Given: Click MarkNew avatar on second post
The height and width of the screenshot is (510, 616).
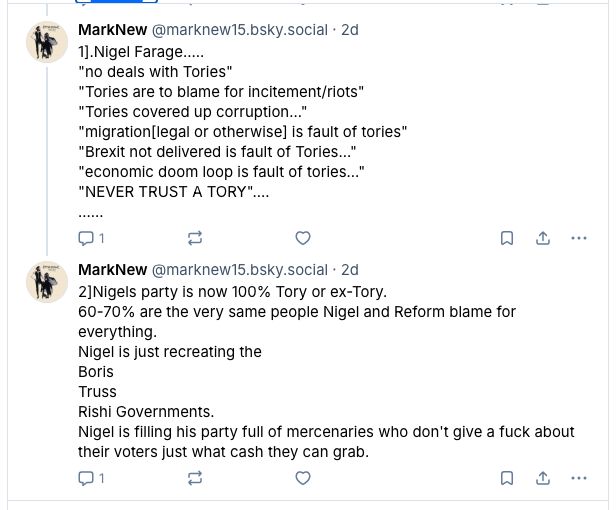Looking at the screenshot, I should [47, 282].
